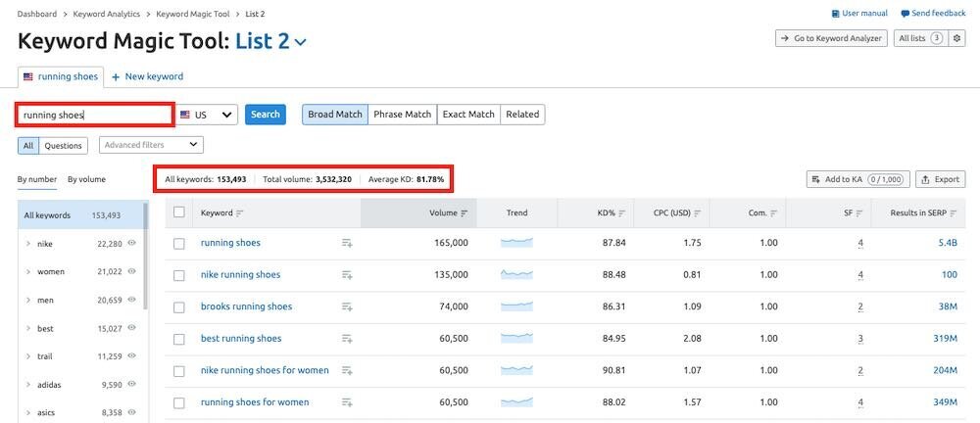Check the select-all checkbox in table header
Image resolution: width=980 pixels, height=423 pixels.
tap(179, 212)
